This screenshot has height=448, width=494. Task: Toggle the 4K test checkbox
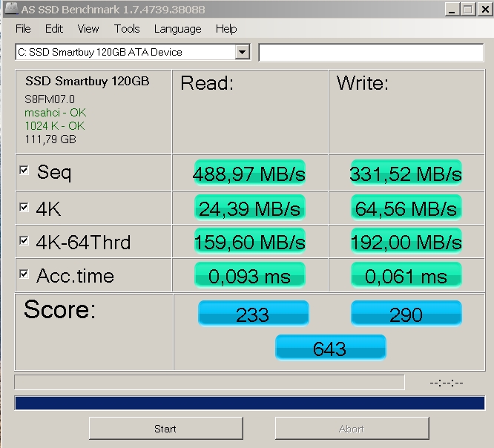pos(24,207)
